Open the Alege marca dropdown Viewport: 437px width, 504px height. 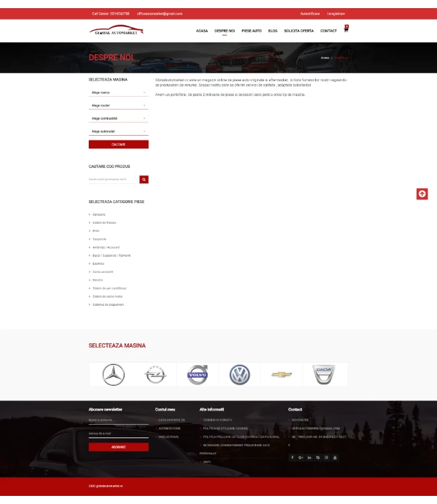[x=118, y=93]
